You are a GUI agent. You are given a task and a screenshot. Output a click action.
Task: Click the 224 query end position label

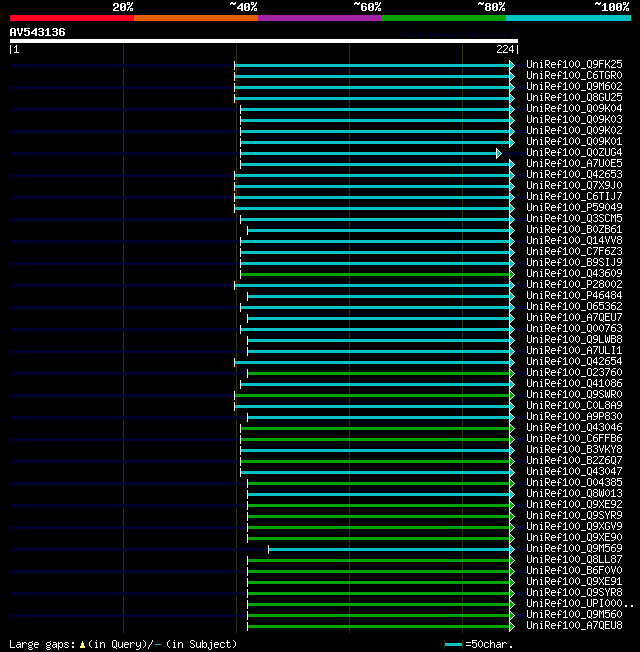pos(505,49)
